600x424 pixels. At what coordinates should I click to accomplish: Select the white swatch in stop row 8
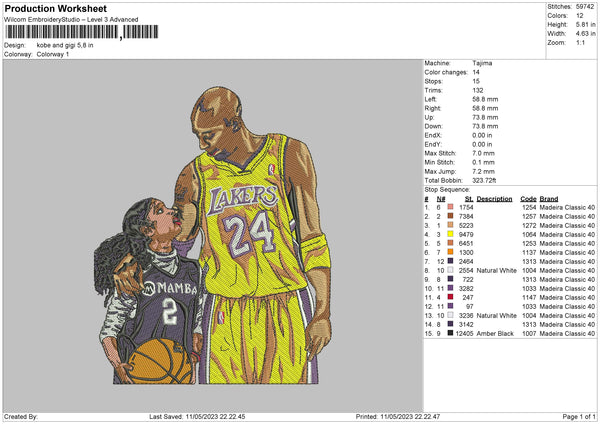[x=450, y=270]
